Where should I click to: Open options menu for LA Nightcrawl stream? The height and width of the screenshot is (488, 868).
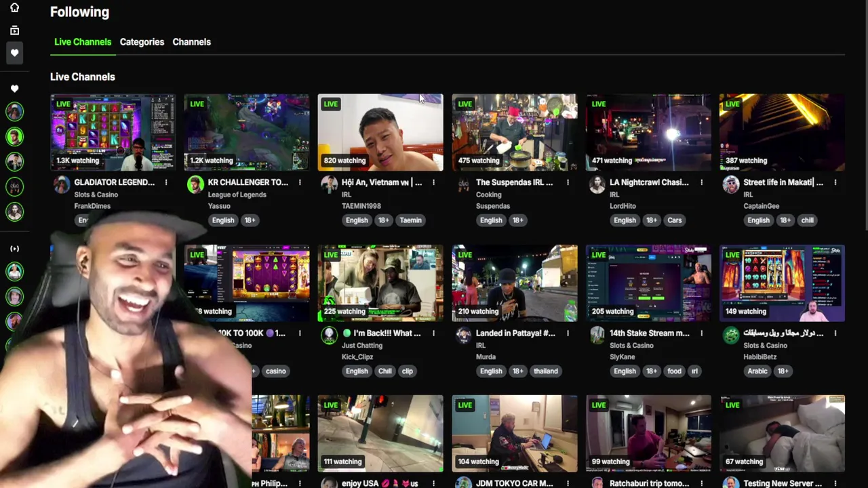(x=701, y=182)
